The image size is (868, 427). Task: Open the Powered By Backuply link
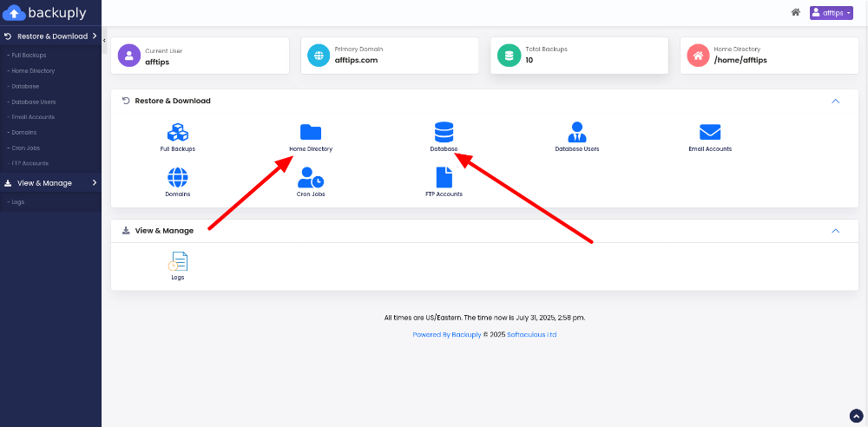(x=447, y=334)
